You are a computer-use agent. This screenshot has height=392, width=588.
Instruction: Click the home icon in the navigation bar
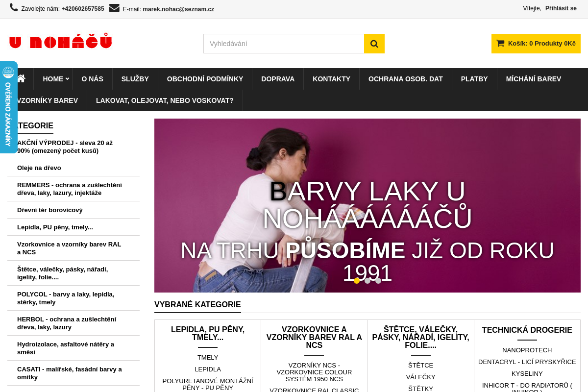[x=22, y=78]
